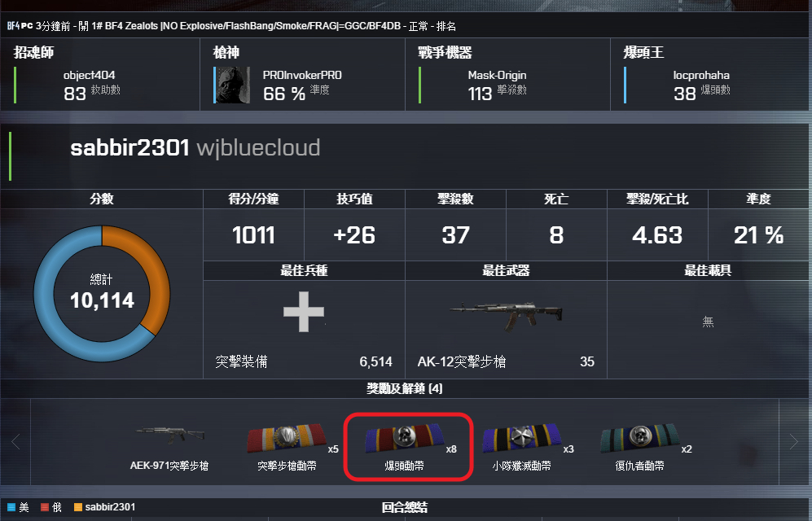Open the PROInvokerPRO player name link
This screenshot has width=812, height=521.
(302, 75)
